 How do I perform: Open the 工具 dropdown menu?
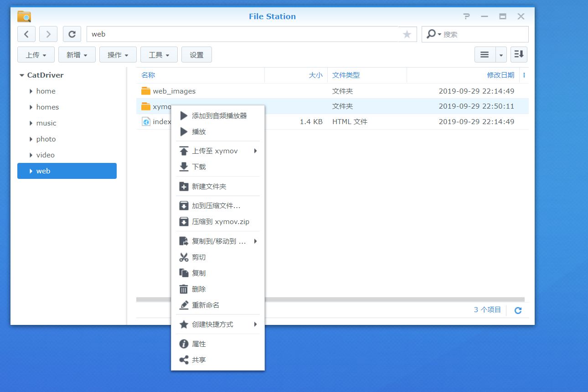pos(159,54)
